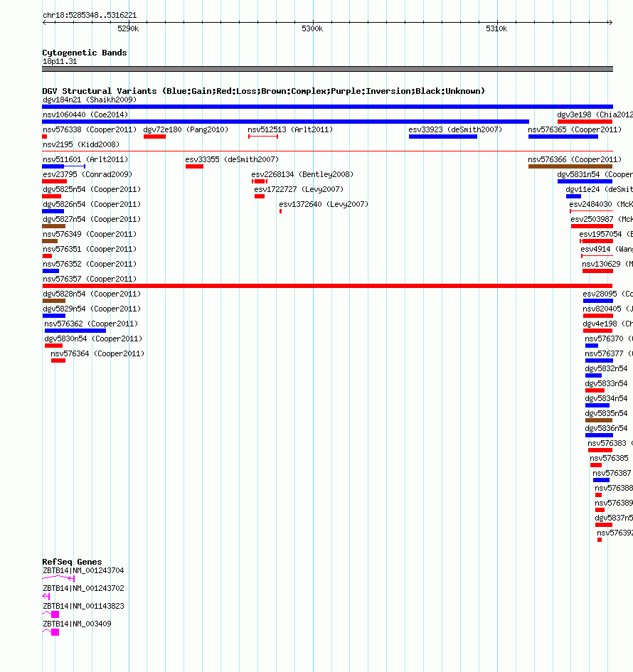Open the nsv576370 variant label
This screenshot has width=633, height=672.
(x=609, y=340)
